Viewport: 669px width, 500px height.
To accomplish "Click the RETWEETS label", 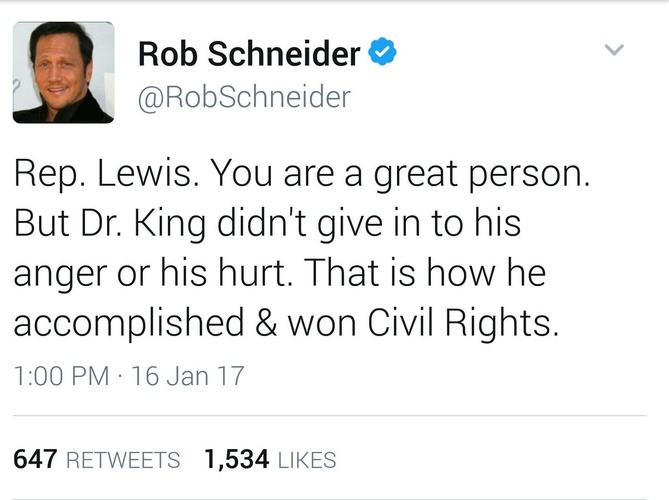I will [123, 460].
